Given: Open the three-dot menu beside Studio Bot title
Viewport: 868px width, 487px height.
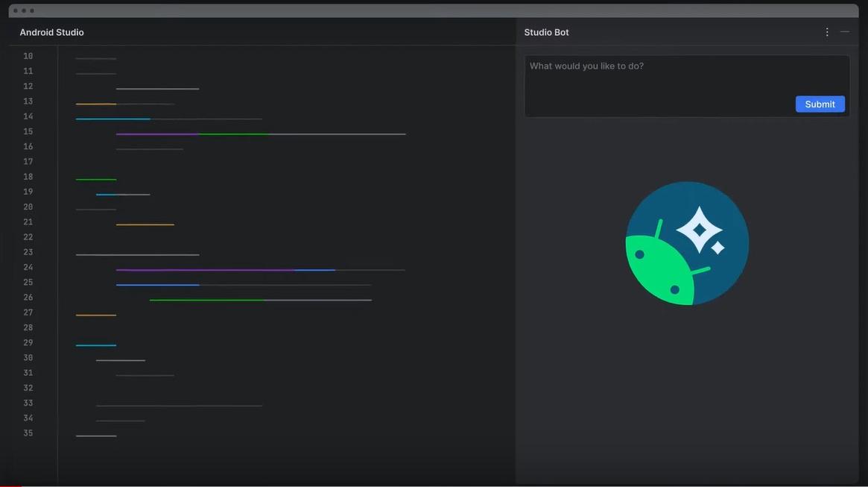Looking at the screenshot, I should (x=826, y=31).
